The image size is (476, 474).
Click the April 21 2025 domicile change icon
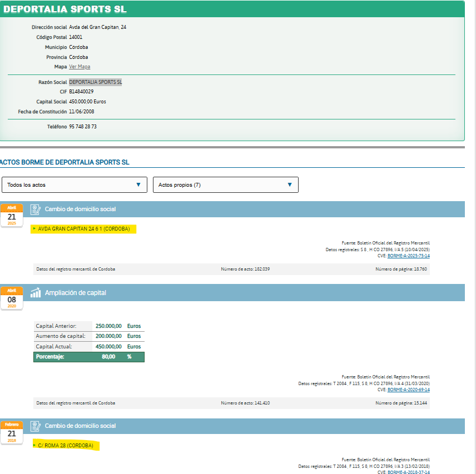coord(36,209)
